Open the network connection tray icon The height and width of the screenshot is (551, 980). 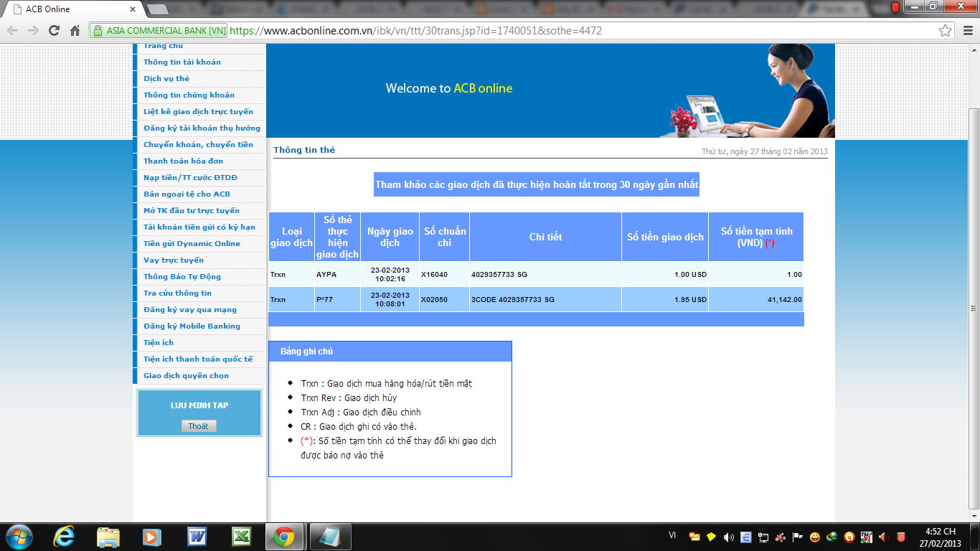click(x=763, y=537)
